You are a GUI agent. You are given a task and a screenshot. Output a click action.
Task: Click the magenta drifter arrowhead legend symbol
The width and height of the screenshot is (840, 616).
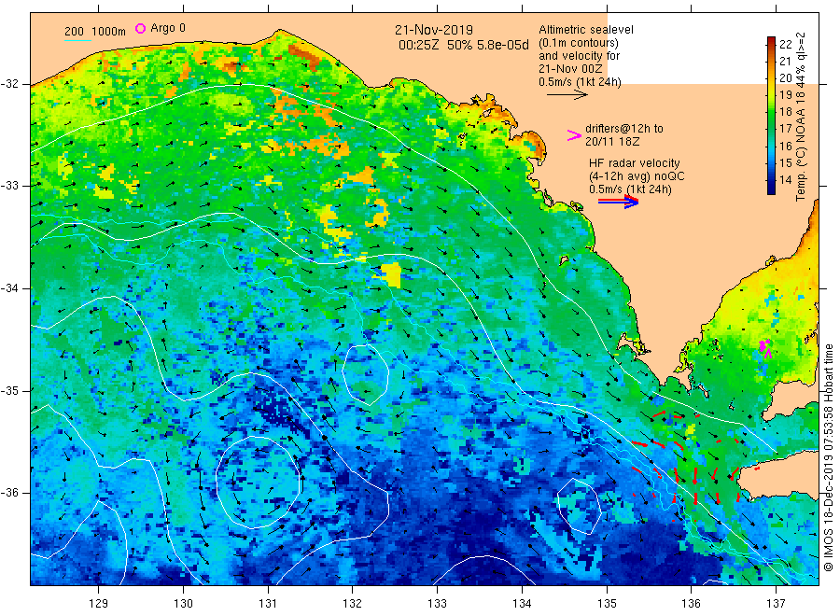point(574,135)
